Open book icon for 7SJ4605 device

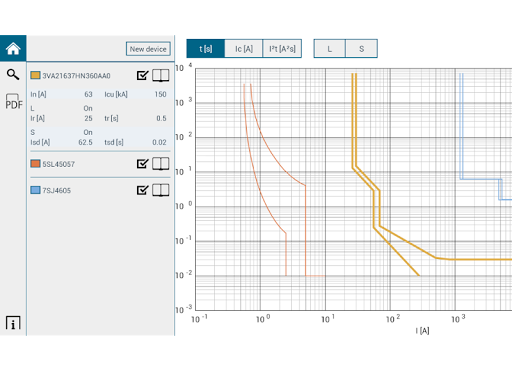(161, 190)
